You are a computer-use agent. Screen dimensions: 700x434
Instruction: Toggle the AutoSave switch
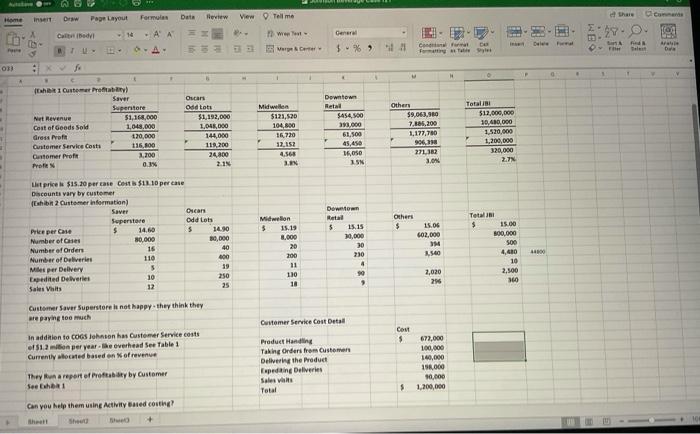click(42, 3)
